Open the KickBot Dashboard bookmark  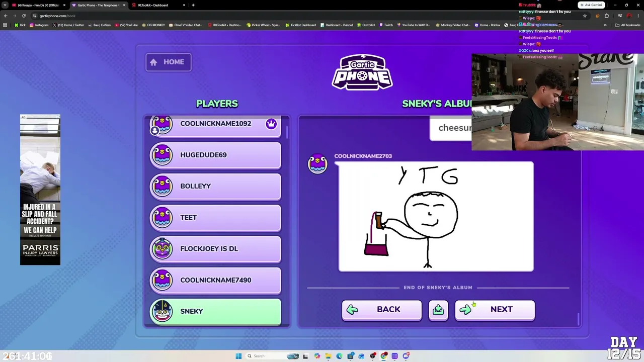[x=300, y=25]
